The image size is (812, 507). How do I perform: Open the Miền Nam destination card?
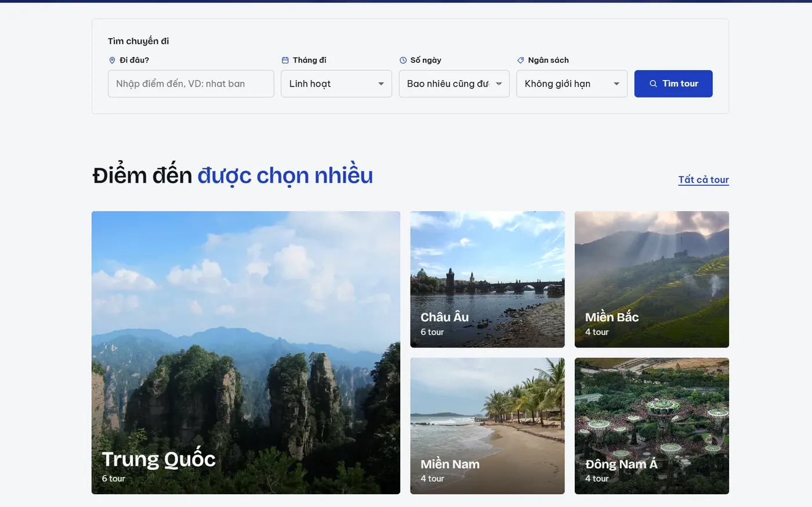coord(487,426)
